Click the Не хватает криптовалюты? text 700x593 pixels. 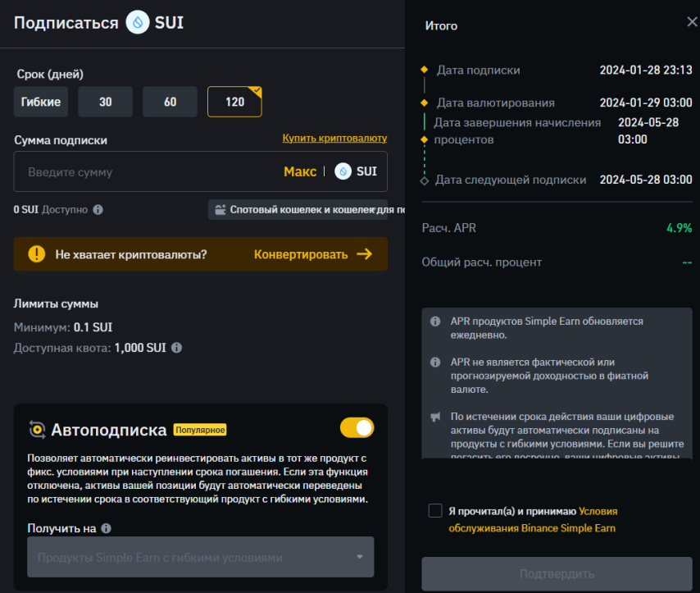[131, 254]
